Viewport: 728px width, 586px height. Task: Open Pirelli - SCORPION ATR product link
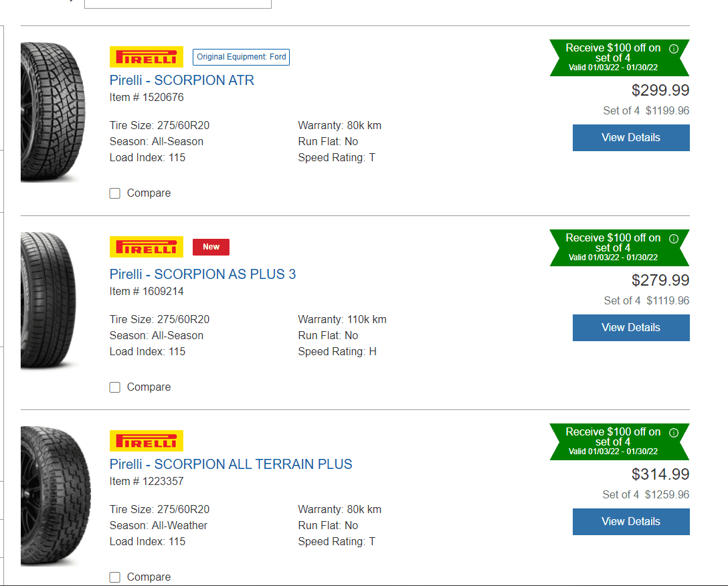coord(182,80)
